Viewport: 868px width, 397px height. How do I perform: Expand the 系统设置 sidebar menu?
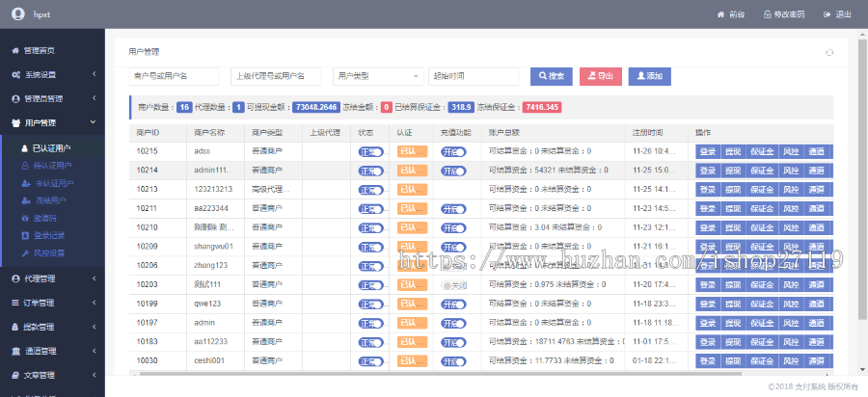pyautogui.click(x=53, y=74)
